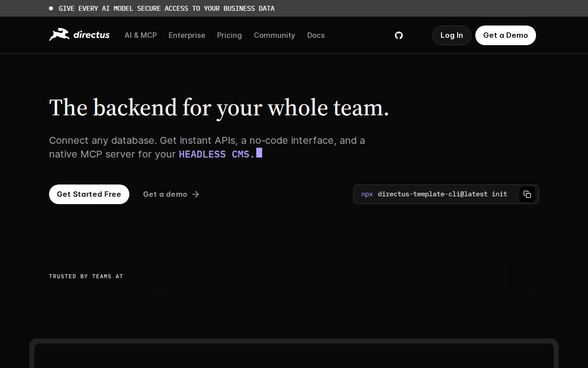Image resolution: width=588 pixels, height=368 pixels.
Task: Click the 'TRUSTED BY TEAMS AT' label
Action: (86, 277)
